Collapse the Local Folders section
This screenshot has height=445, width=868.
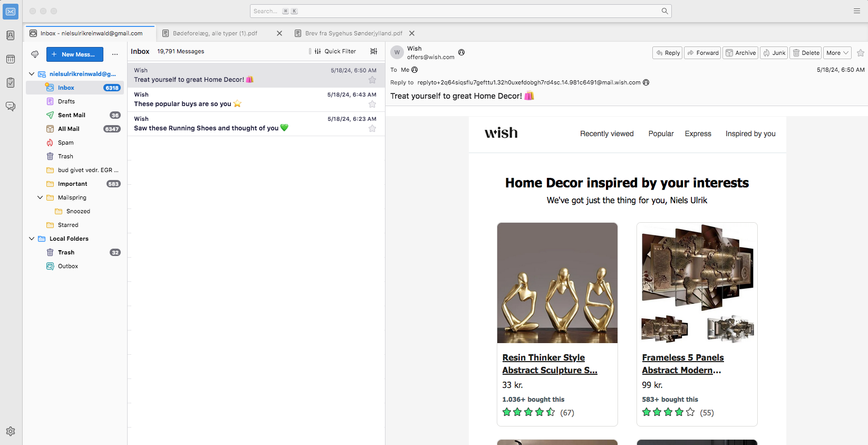32,239
